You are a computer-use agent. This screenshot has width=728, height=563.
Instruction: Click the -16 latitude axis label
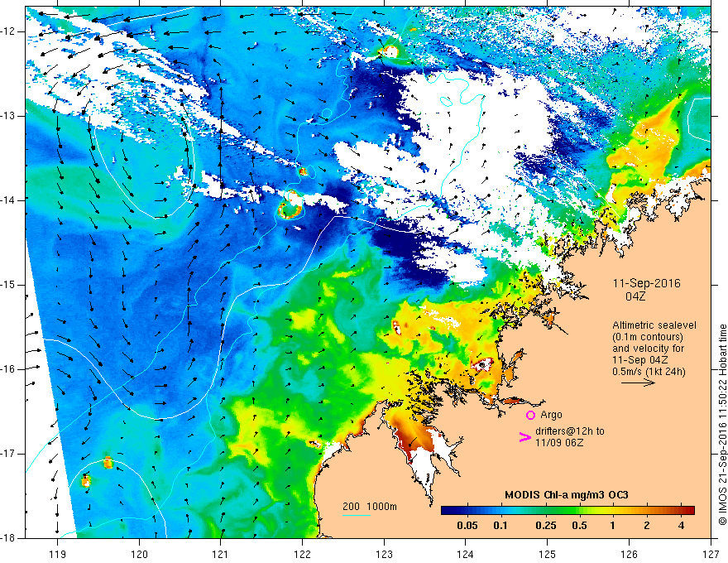point(8,369)
